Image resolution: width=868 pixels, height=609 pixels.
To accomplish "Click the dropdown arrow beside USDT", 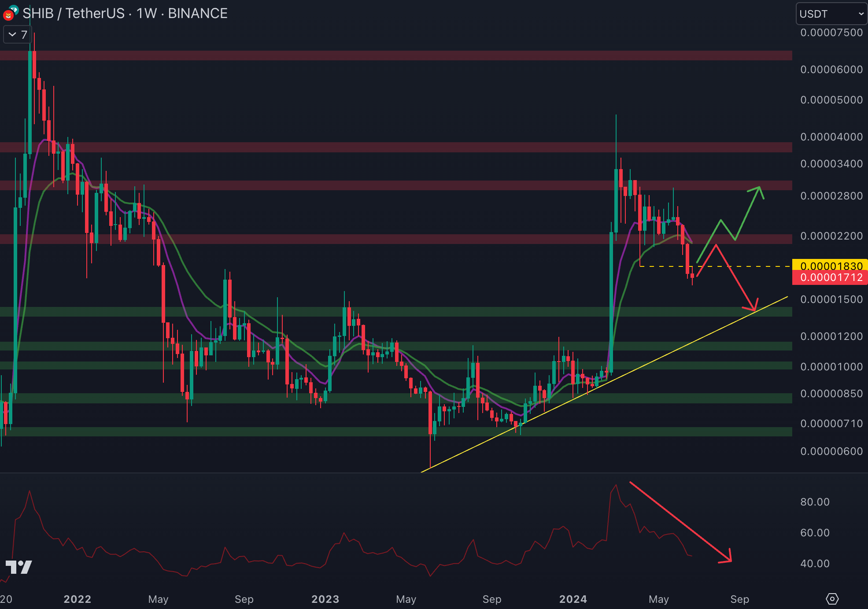I will [x=861, y=14].
